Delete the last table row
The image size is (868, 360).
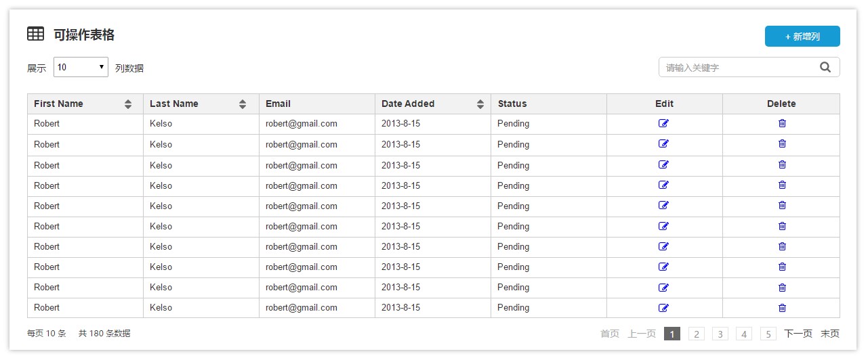point(782,308)
